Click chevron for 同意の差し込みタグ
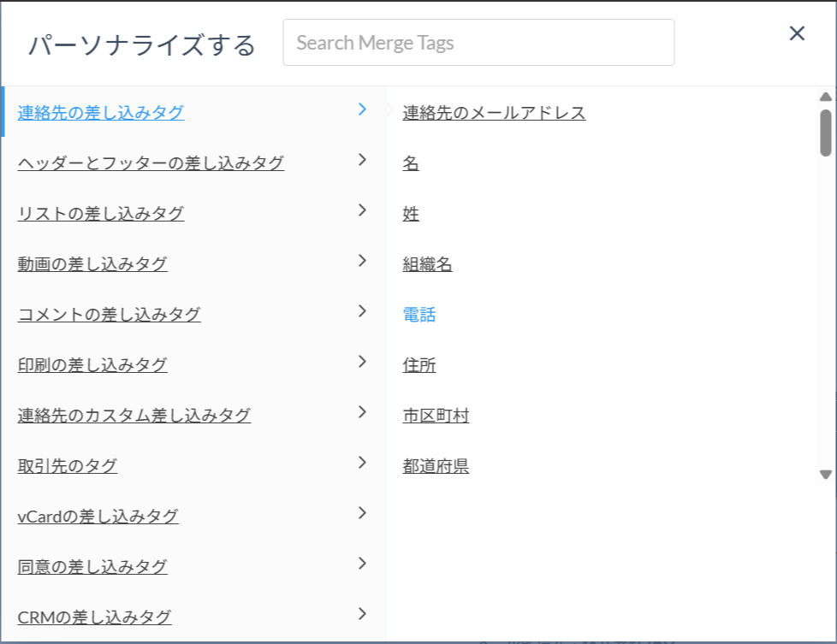Image resolution: width=837 pixels, height=644 pixels. pos(362,564)
